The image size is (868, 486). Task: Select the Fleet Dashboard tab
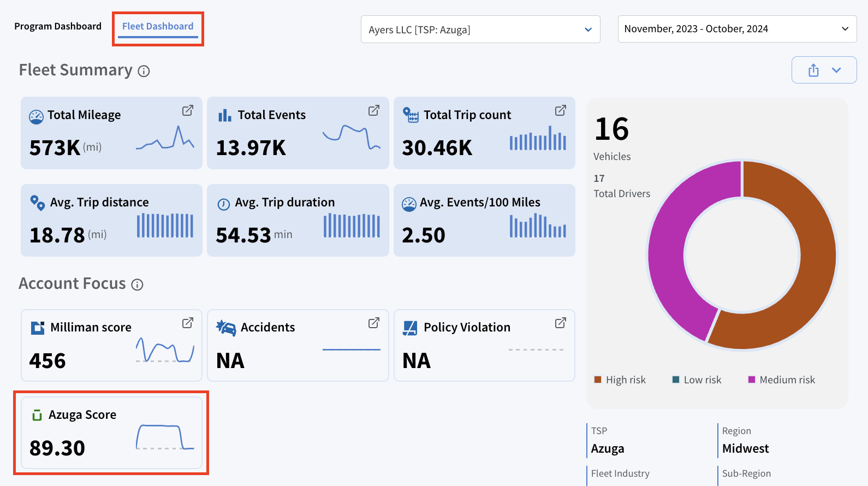pos(158,26)
